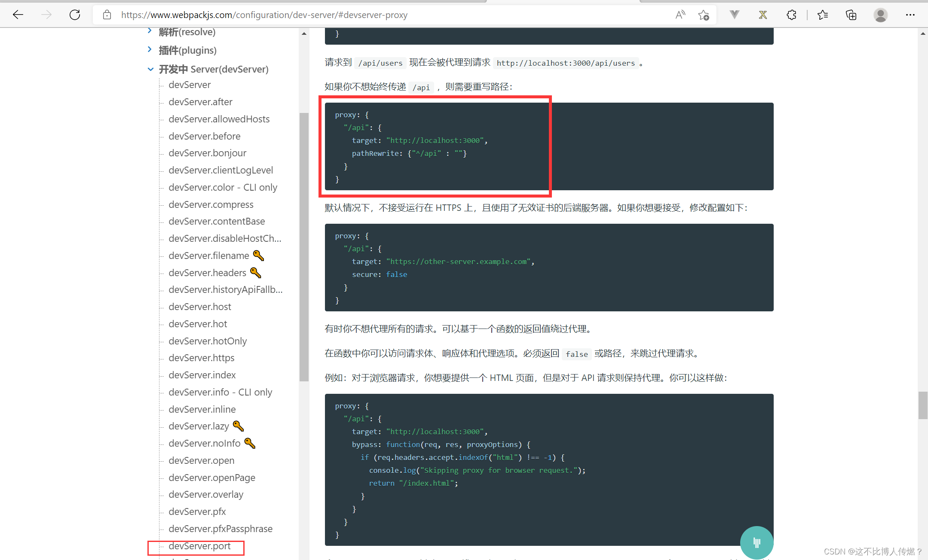Go to devServer.inline
This screenshot has width=928, height=560.
point(202,409)
